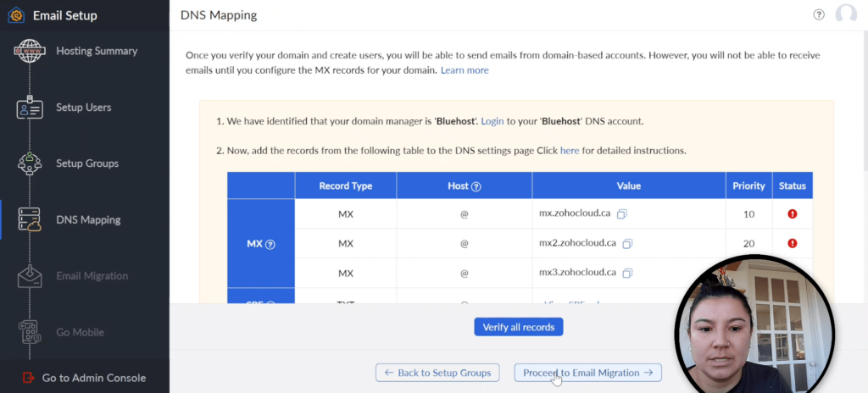The width and height of the screenshot is (868, 393).
Task: Click the Host column help icon
Action: [x=476, y=186]
